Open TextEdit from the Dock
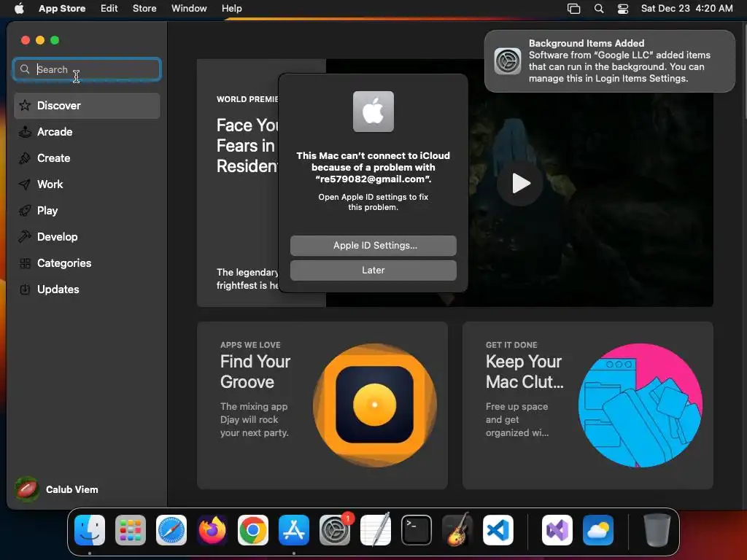Screen dimensions: 747x560 pyautogui.click(x=376, y=530)
